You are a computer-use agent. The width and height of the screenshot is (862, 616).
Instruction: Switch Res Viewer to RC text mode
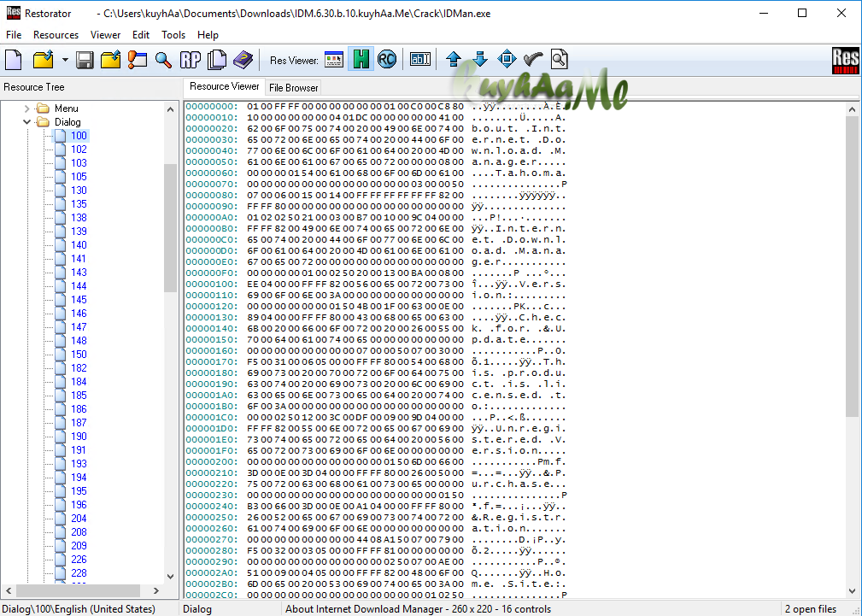[387, 60]
